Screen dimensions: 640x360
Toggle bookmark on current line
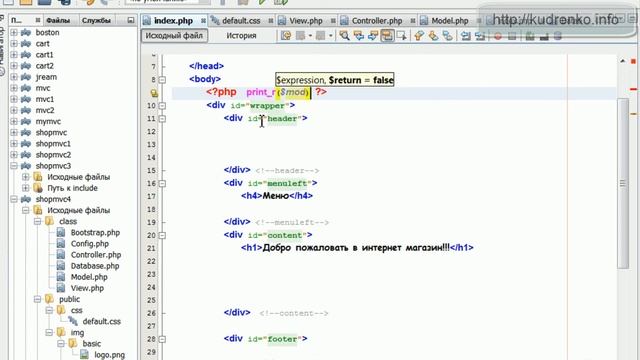(x=447, y=36)
